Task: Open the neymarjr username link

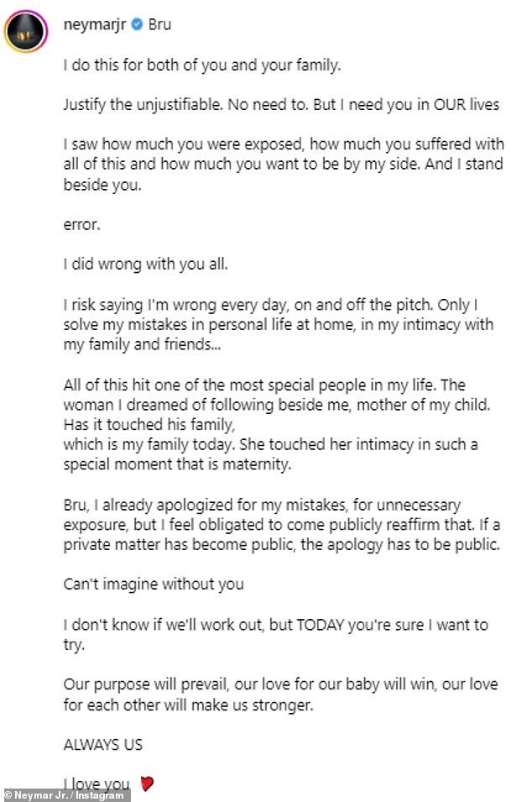Action: pos(95,24)
